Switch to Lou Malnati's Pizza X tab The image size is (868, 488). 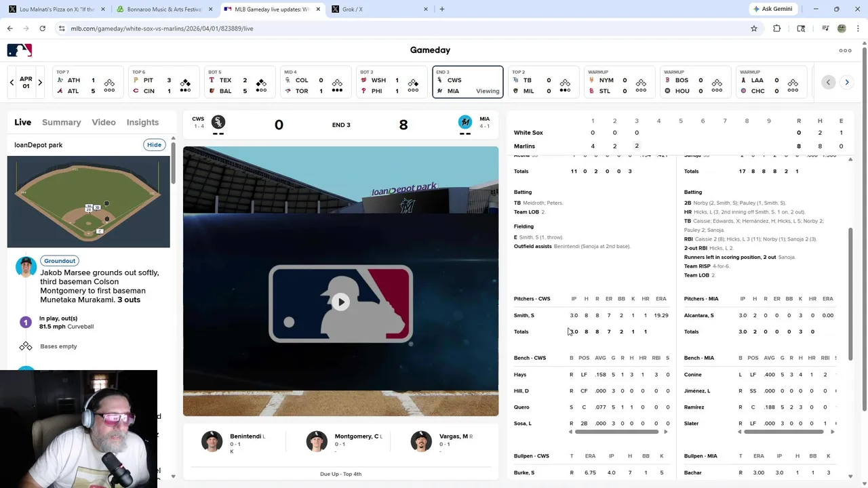(x=56, y=9)
